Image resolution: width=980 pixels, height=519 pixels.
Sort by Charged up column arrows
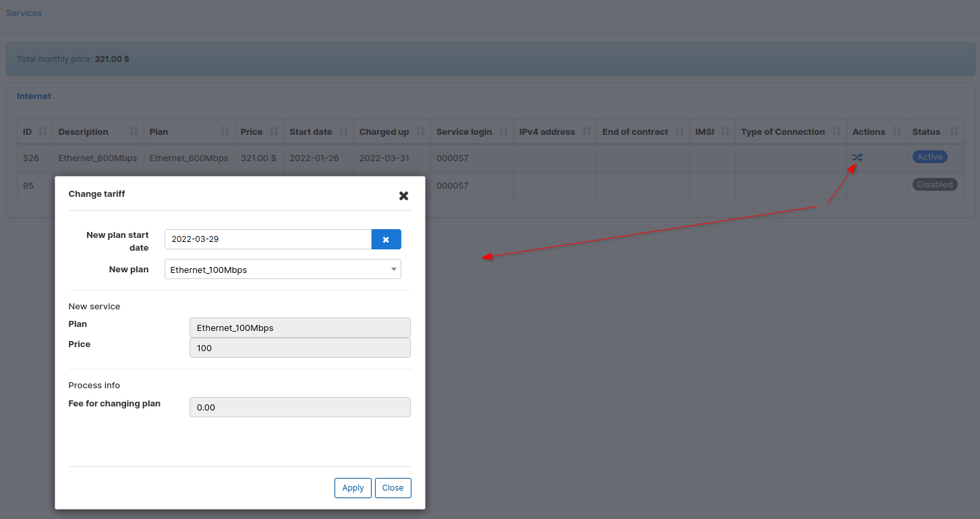pyautogui.click(x=421, y=131)
